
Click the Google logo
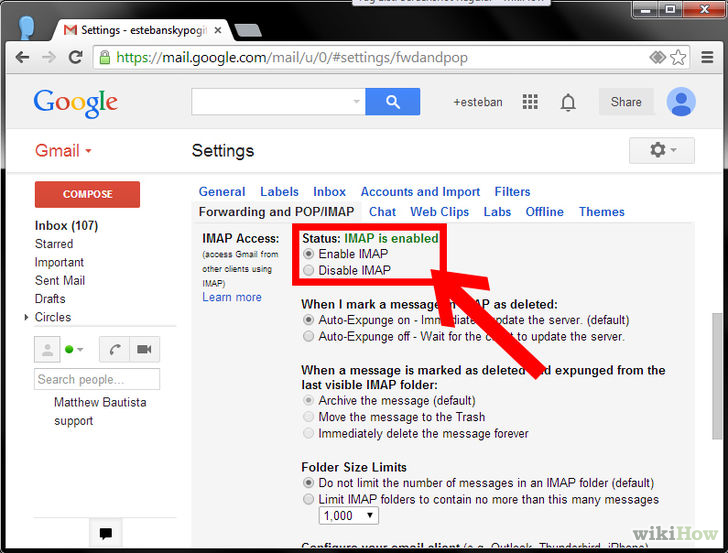tap(75, 103)
